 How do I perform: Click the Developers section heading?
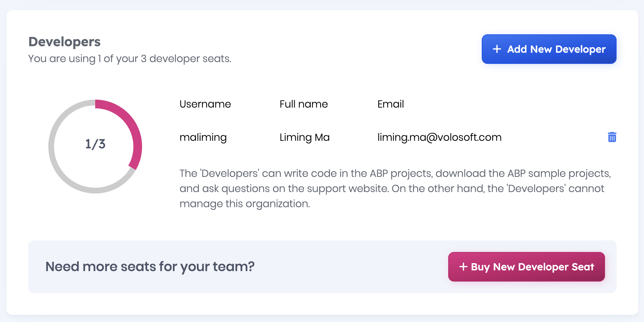tap(65, 42)
